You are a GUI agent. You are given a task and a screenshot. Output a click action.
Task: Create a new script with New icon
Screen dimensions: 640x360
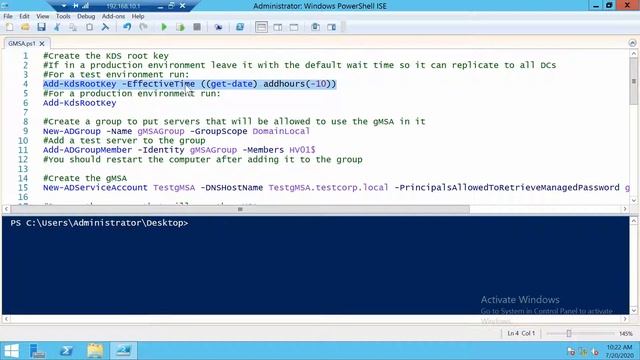(x=9, y=27)
